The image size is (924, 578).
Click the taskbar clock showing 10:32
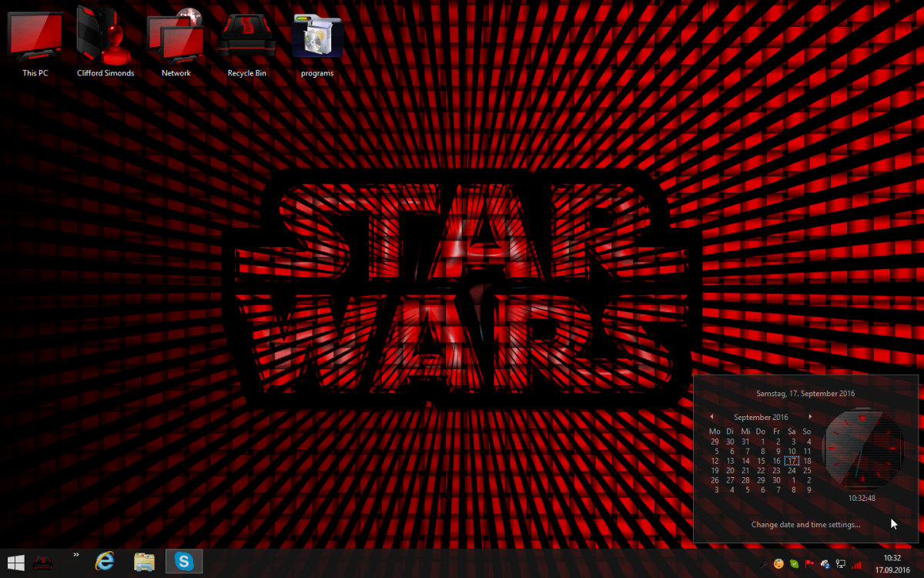pos(892,563)
